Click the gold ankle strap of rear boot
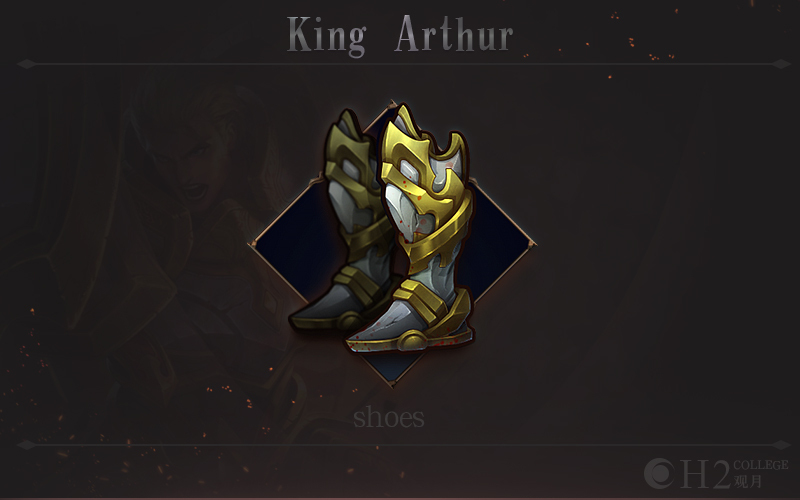The image size is (800, 500). (x=357, y=282)
